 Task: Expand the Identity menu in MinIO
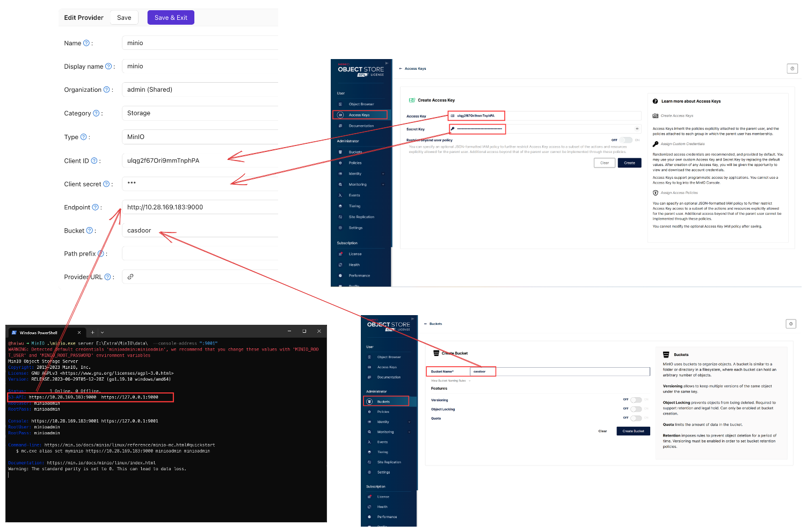[x=356, y=173]
